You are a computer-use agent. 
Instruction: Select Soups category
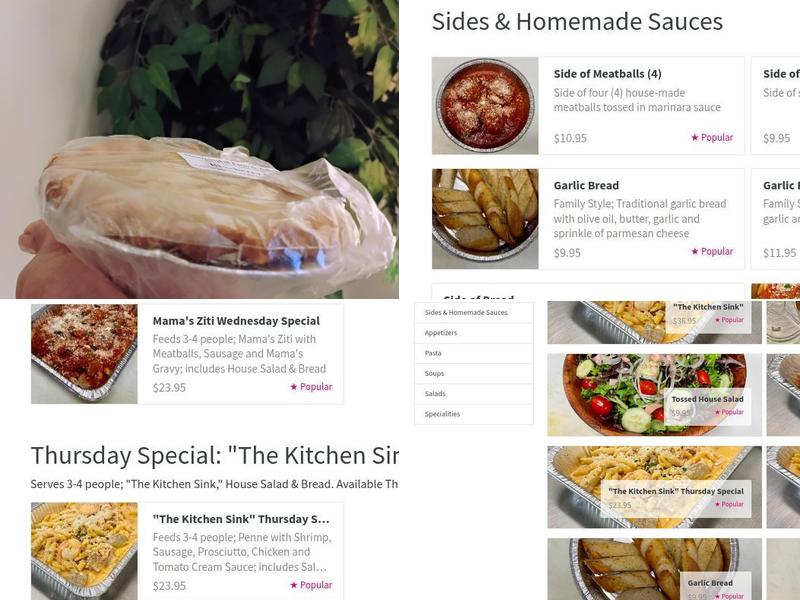(474, 373)
